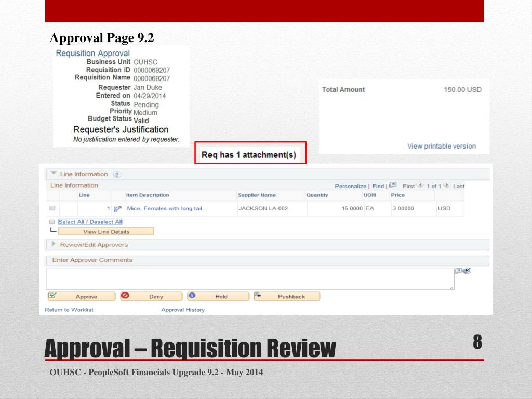532x399 pixels.
Task: Toggle the Select All / Deselect All checkbox
Action: coord(52,222)
